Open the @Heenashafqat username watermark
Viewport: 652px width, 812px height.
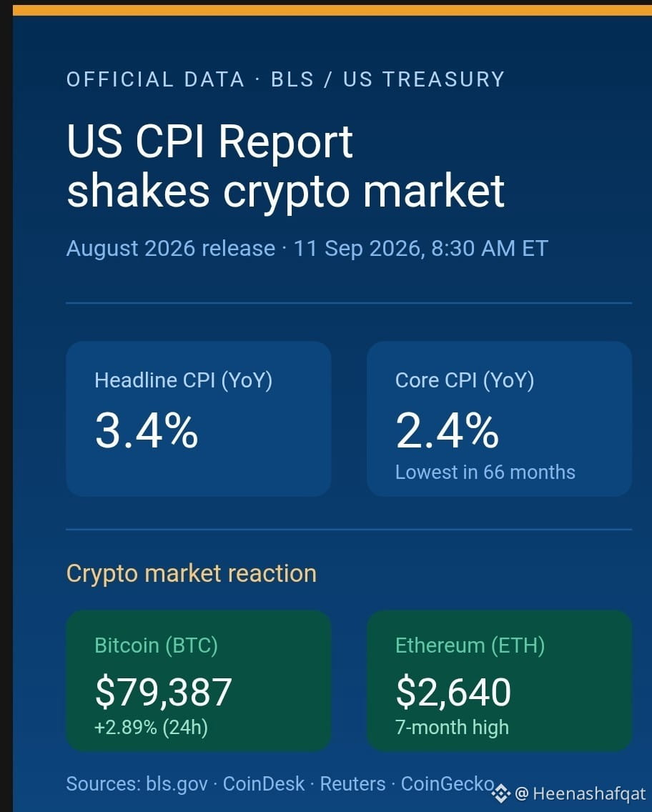580,793
